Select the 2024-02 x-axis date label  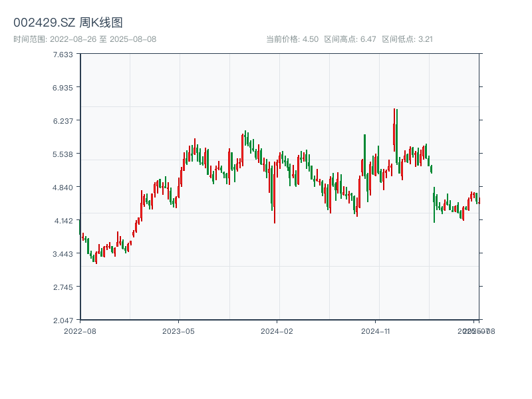(x=277, y=331)
